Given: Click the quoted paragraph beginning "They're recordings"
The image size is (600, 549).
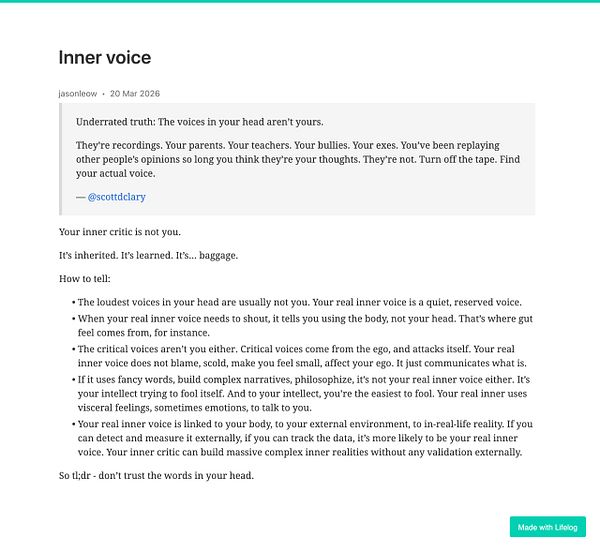Looking at the screenshot, I should click(298, 160).
